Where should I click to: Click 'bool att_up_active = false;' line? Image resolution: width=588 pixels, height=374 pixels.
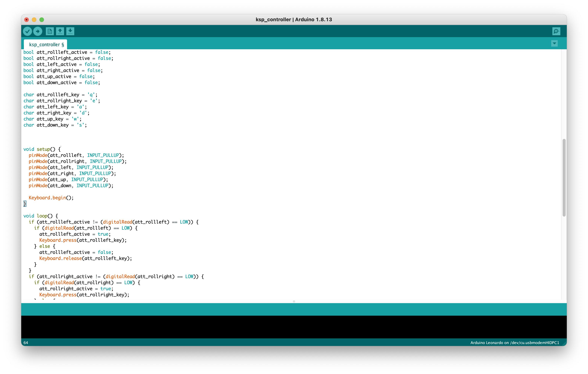coord(59,77)
